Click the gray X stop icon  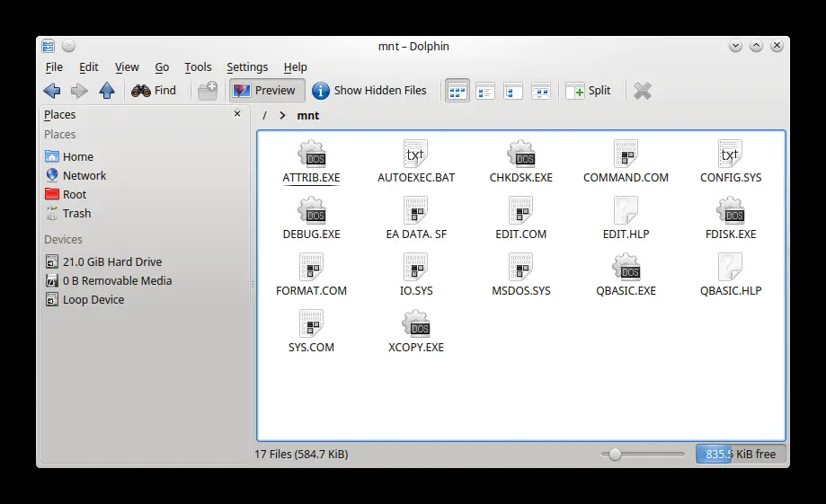(643, 91)
